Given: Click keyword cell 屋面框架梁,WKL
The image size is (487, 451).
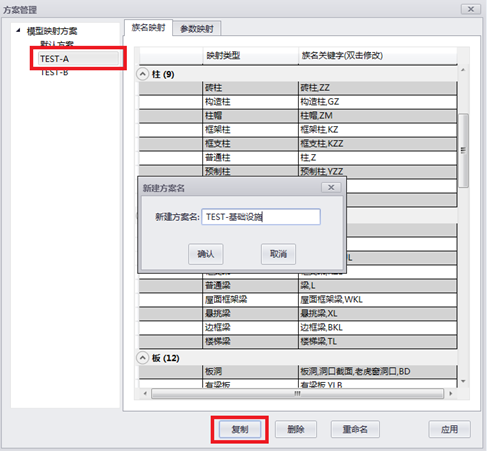Looking at the screenshot, I should point(377,300).
